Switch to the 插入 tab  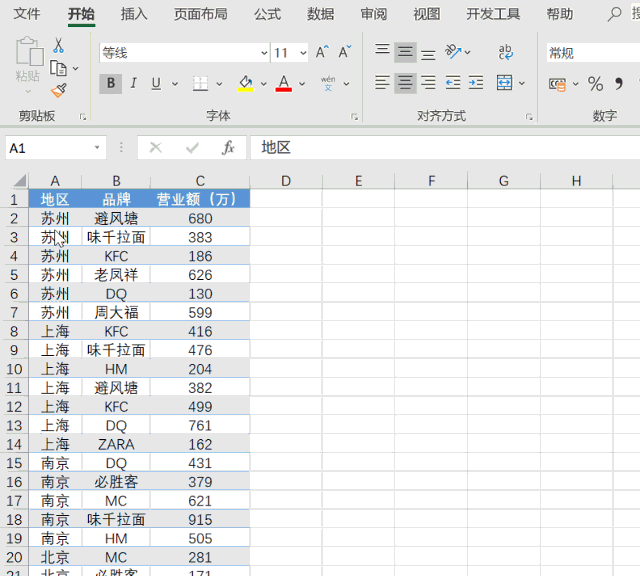point(134,14)
